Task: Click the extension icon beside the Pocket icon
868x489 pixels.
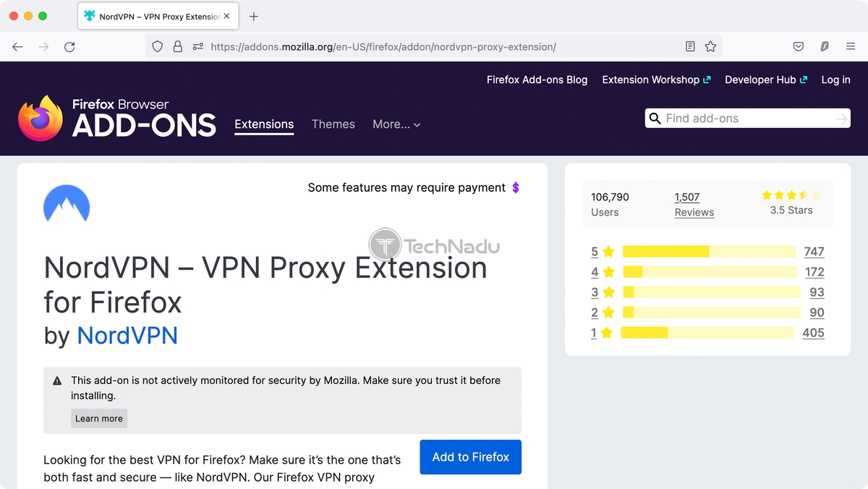Action: pos(825,46)
